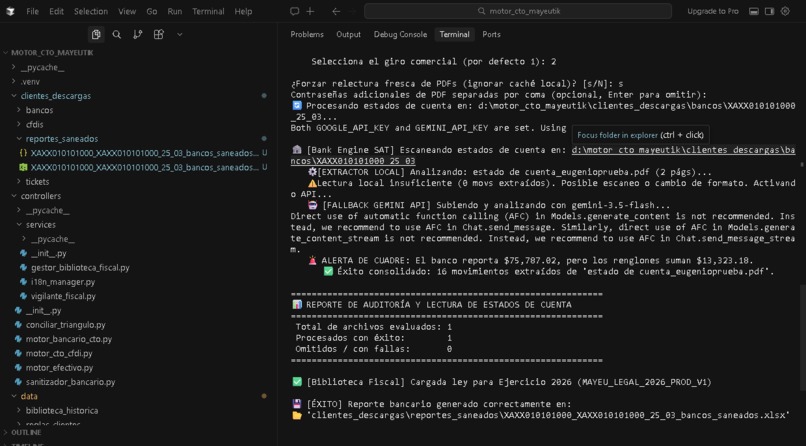Expand the biblioteca_historica folder
Viewport: 806px width, 446px height.
(62, 411)
